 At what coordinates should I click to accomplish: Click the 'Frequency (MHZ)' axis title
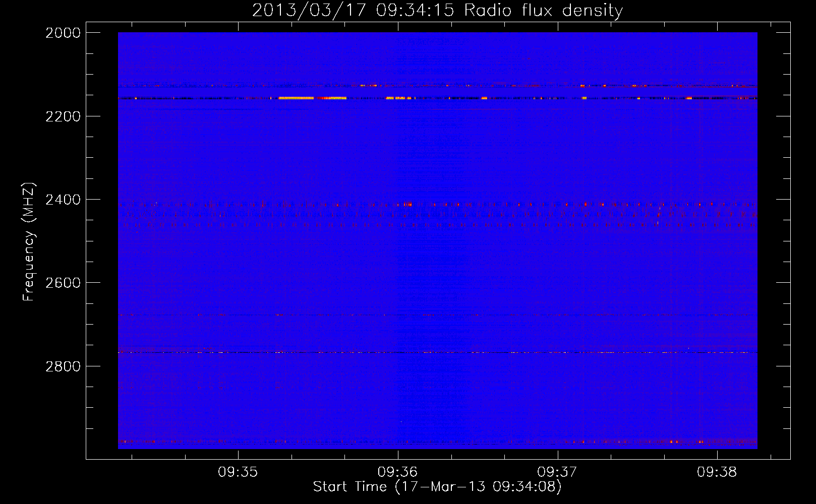coord(29,242)
